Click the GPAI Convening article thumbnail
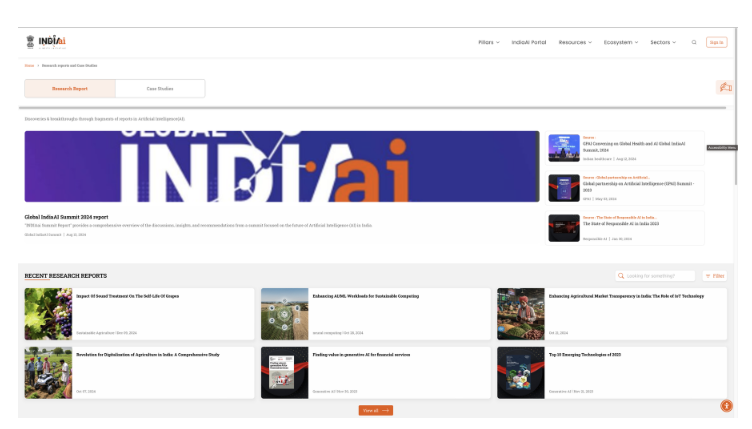The image size is (752, 429). pyautogui.click(x=564, y=148)
